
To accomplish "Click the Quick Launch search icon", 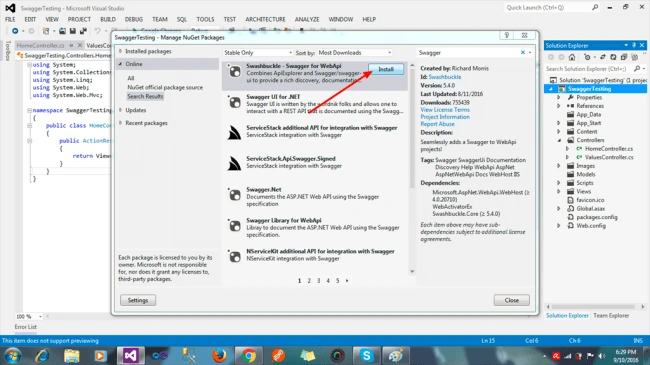I will [x=595, y=7].
